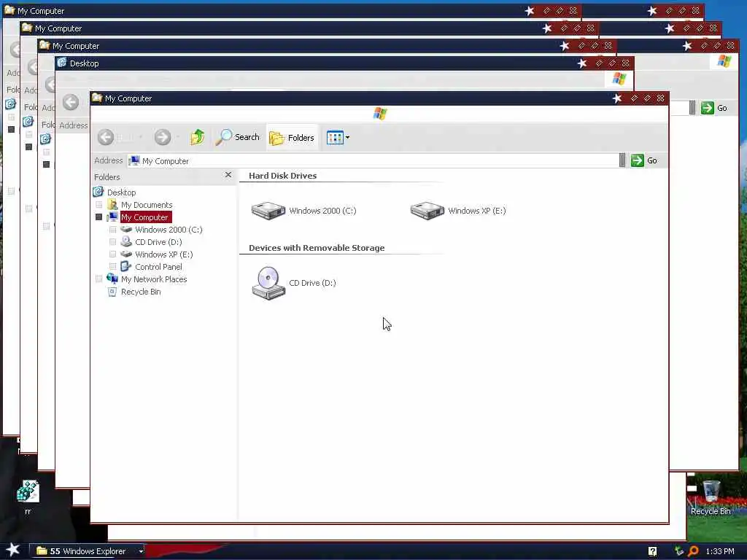Viewport: 747px width, 560px height.
Task: Toggle the Folders pane button in the toolbar
Action: point(292,138)
